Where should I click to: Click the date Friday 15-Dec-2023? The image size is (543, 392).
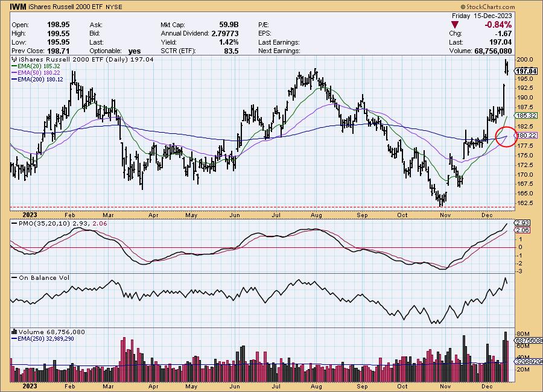point(481,16)
